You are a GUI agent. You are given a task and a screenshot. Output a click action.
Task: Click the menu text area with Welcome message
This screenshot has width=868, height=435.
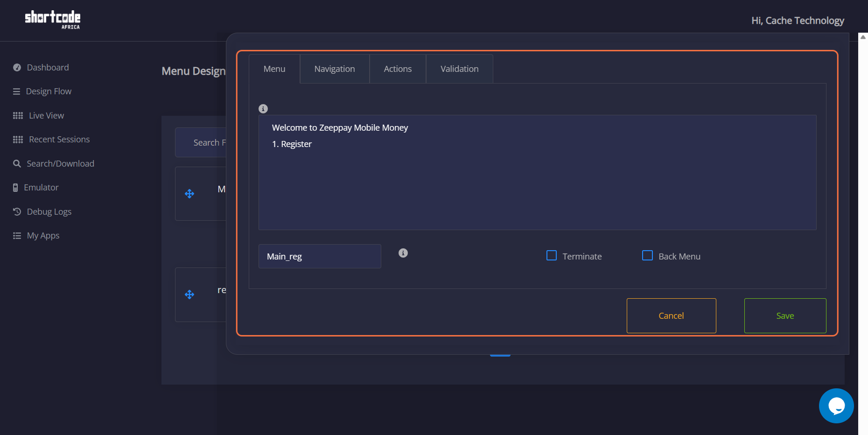537,172
